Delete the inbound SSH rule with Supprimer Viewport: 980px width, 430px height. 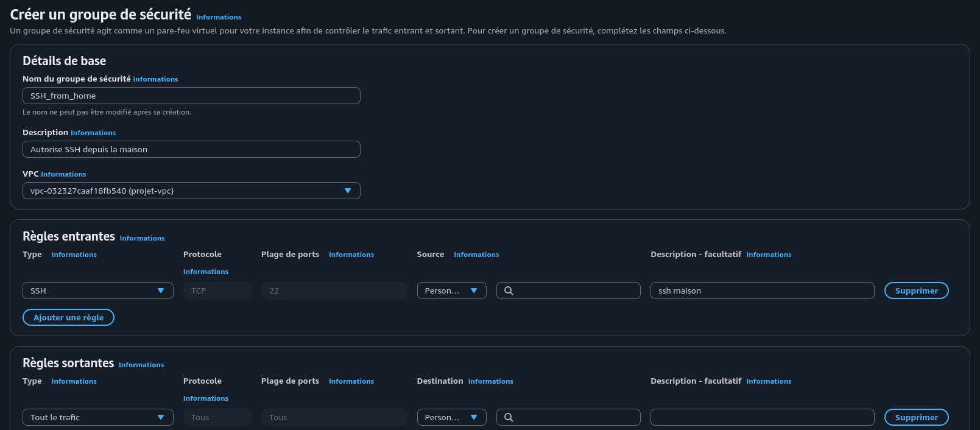coord(916,291)
